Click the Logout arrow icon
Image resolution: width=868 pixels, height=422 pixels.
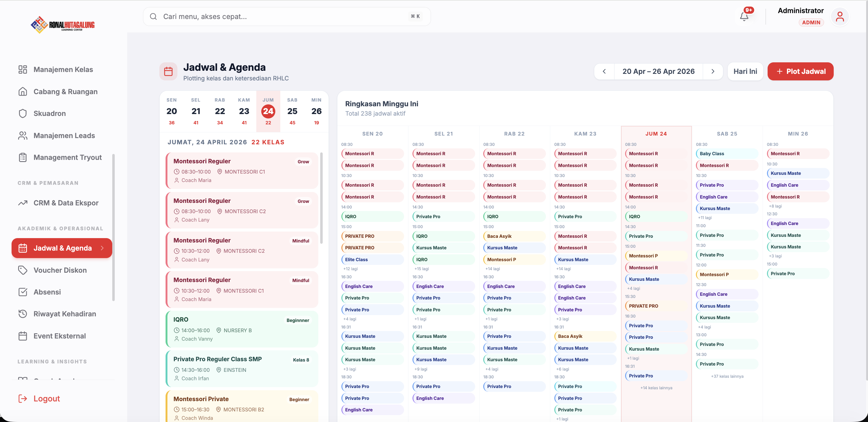pyautogui.click(x=22, y=398)
